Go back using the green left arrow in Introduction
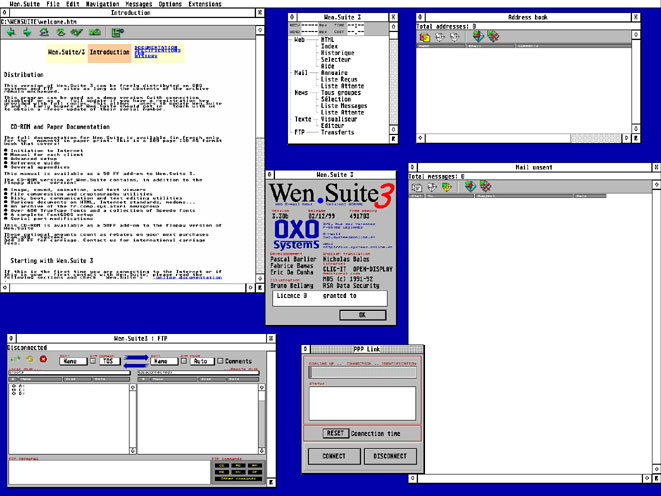 click(x=11, y=32)
